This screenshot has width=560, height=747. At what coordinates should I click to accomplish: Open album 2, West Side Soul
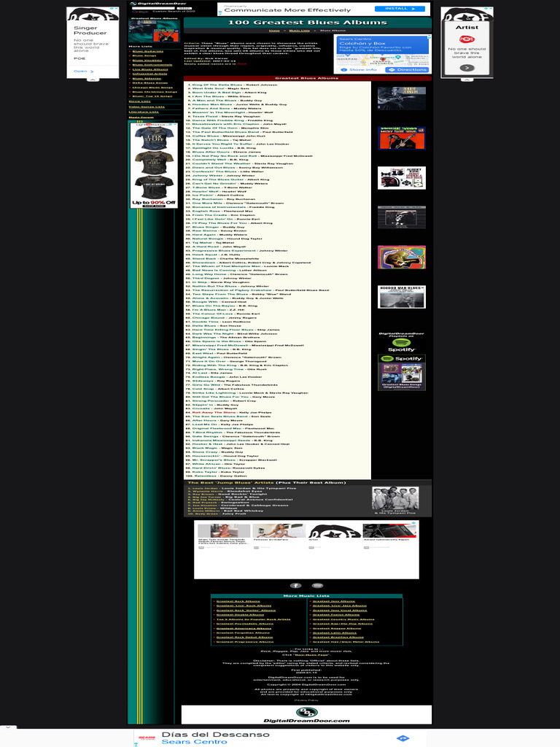[208, 88]
